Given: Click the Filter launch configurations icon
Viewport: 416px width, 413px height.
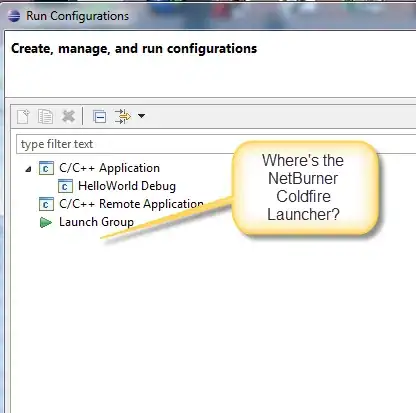Looking at the screenshot, I should pos(122,116).
